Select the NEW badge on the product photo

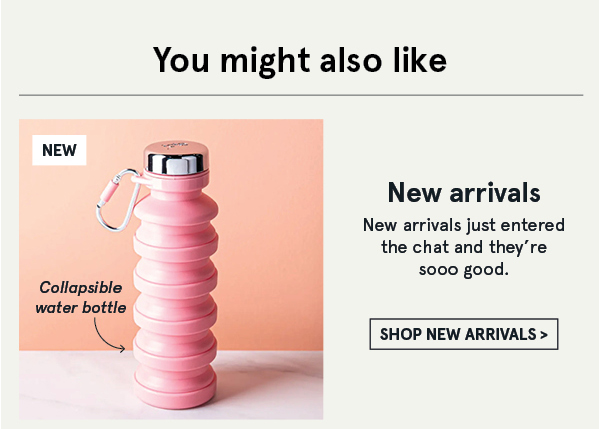pos(59,150)
